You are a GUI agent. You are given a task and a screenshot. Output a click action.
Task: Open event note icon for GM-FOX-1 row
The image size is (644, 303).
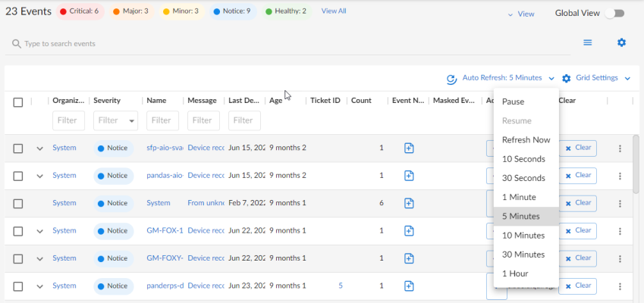[x=409, y=230]
